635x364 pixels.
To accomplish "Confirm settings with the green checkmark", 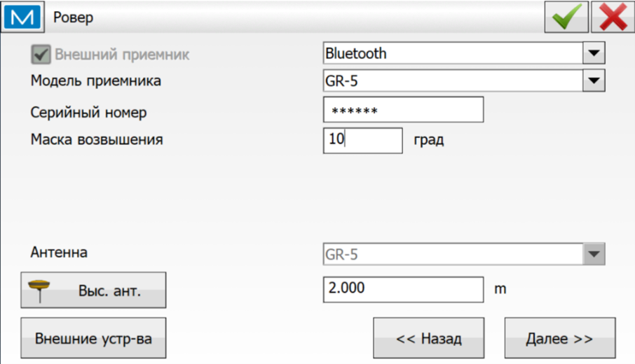I will click(x=566, y=17).
